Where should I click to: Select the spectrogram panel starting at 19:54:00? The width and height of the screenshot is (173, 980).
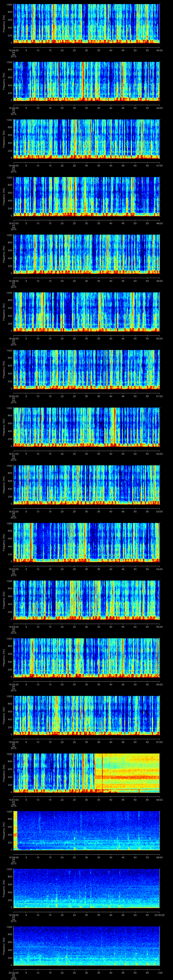87,600
